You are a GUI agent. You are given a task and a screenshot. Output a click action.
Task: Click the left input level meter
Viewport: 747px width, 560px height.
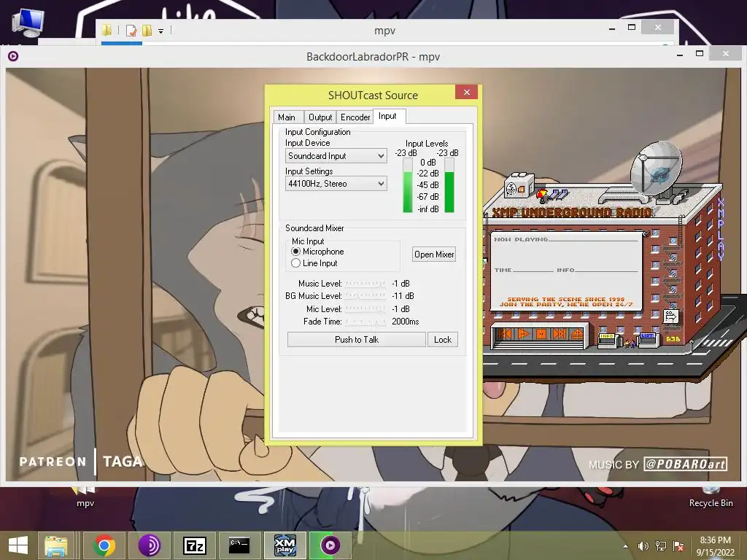[x=408, y=185]
